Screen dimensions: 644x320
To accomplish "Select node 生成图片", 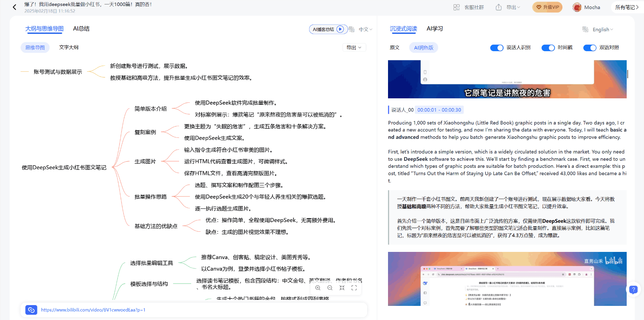I will point(145,161).
